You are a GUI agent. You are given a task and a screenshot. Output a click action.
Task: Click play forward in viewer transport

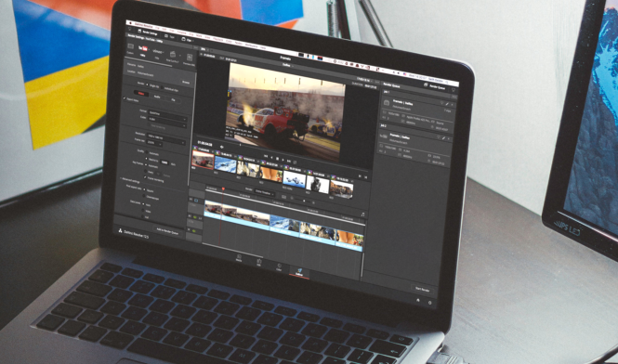pyautogui.click(x=283, y=160)
